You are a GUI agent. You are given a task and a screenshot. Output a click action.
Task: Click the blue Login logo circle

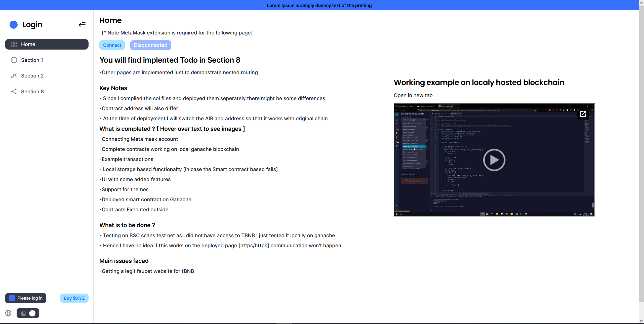point(14,24)
